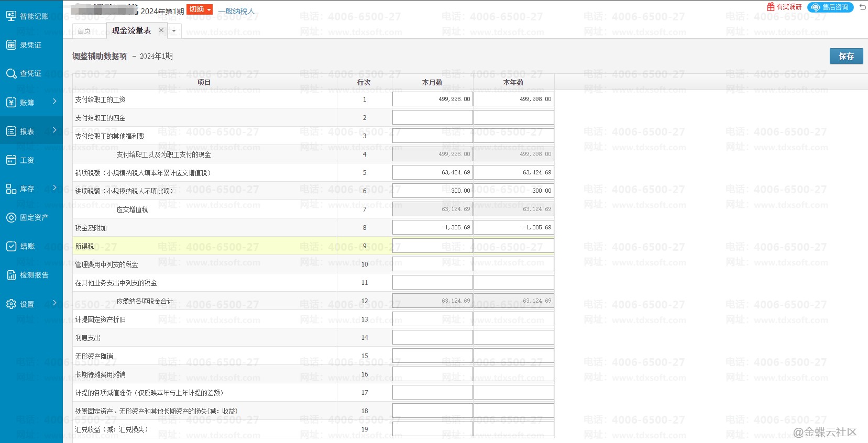
Task: Click 本月数 field for 支付给职工的四金
Action: click(x=432, y=117)
